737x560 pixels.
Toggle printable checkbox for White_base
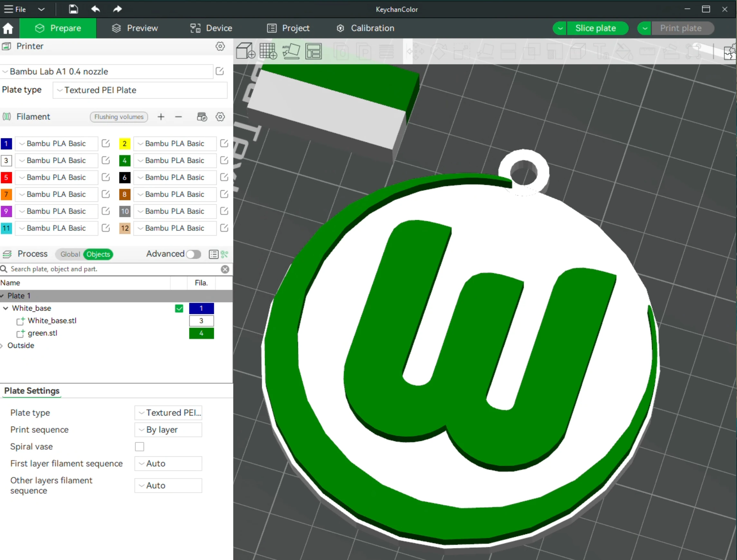coord(179,308)
